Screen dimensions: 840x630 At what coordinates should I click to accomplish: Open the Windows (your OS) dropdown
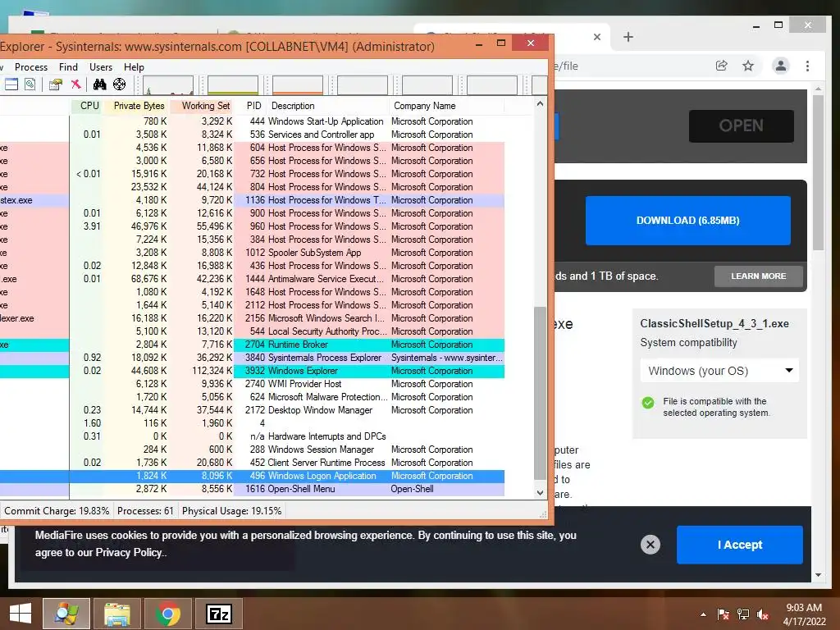[719, 371]
